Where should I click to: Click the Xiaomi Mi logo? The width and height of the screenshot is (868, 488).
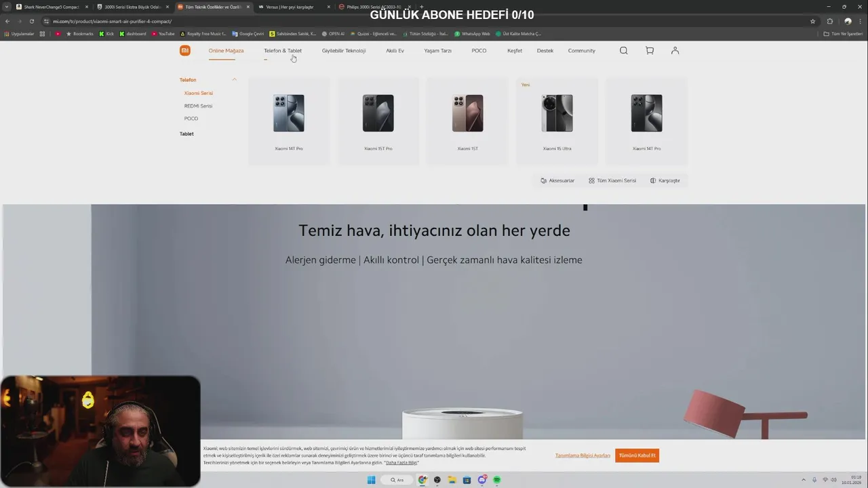184,50
